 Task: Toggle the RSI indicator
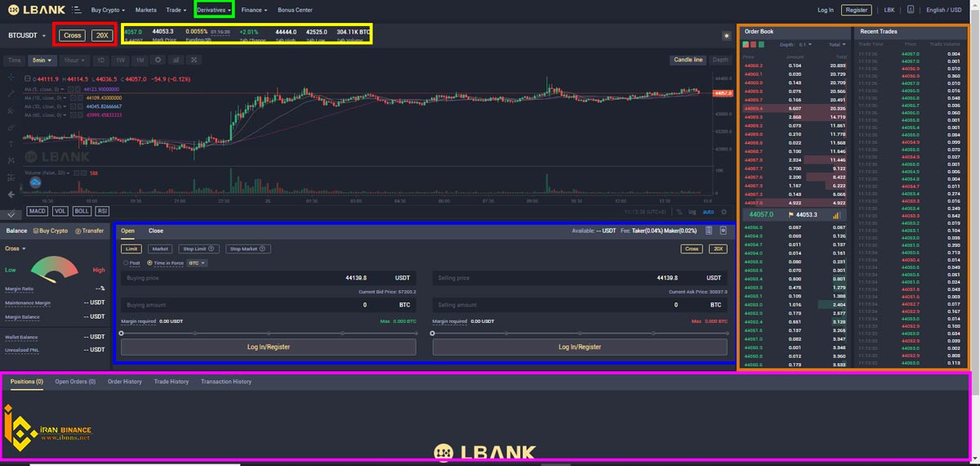coord(102,211)
